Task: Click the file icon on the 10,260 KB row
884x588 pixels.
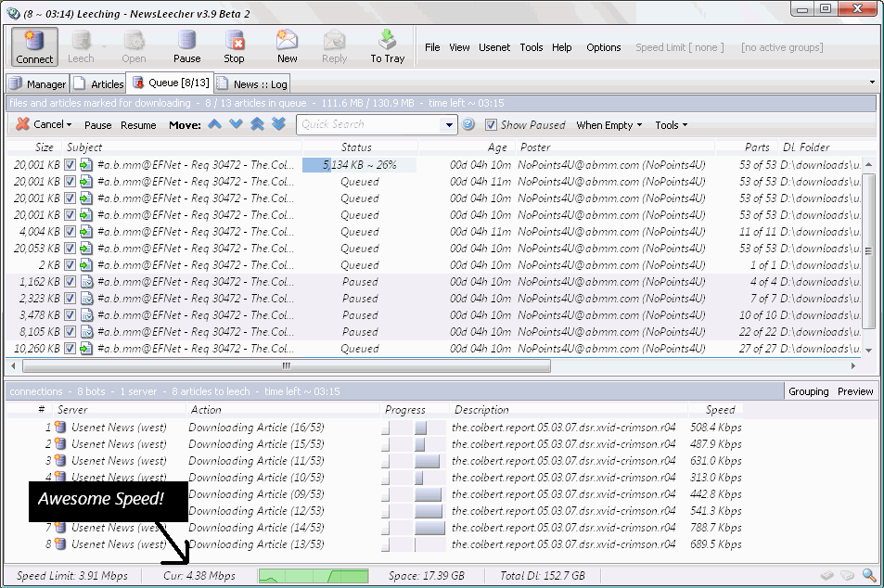Action: coord(85,349)
